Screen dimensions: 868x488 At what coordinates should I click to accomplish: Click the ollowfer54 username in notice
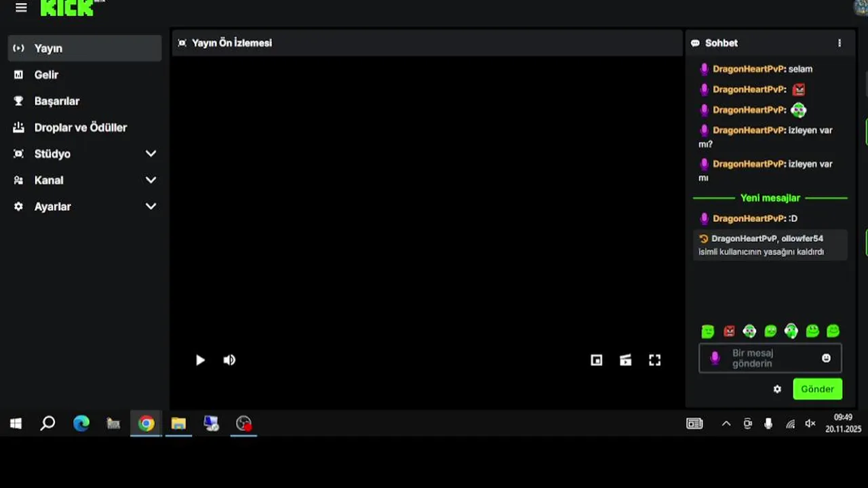click(802, 239)
